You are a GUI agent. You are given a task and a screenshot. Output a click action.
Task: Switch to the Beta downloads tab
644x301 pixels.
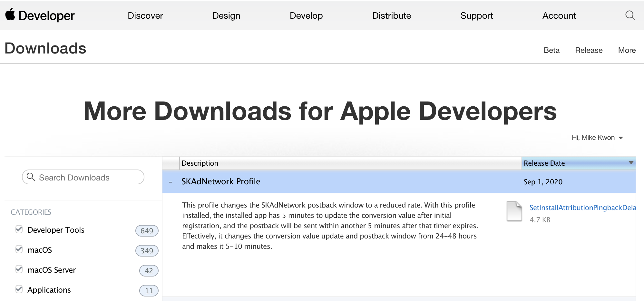pyautogui.click(x=551, y=50)
